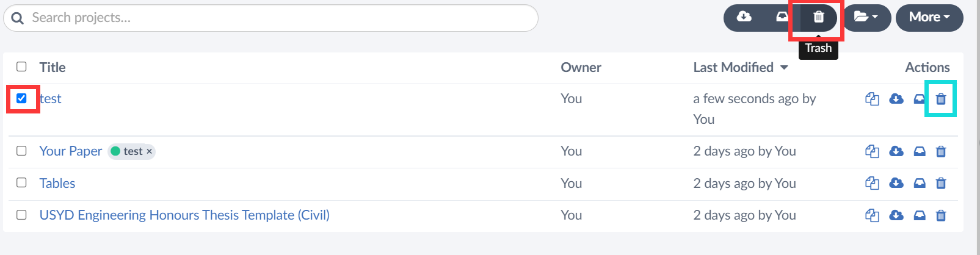Click the toolbar Download cloud icon
Viewport: 980px width, 255px height.
click(x=744, y=17)
